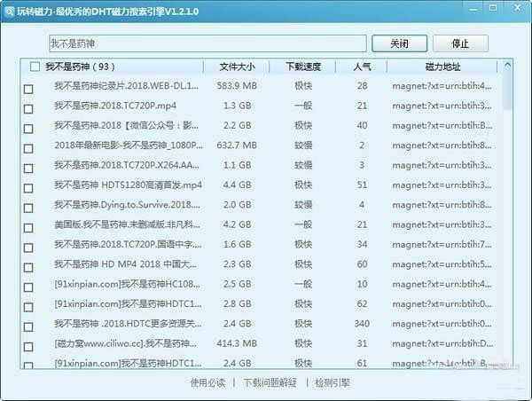532x401 pixels.
Task: Select file name [磁力窝www.ciliwo.cc].我不是药神
Action: pos(125,343)
